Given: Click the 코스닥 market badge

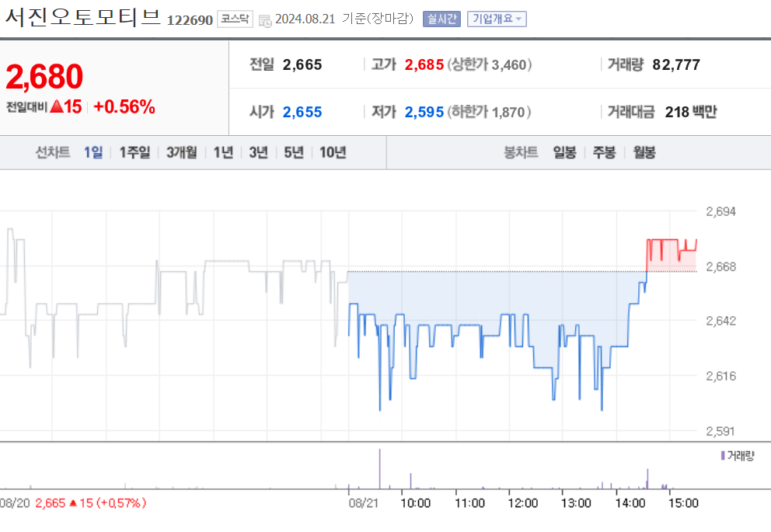Looking at the screenshot, I should [235, 19].
